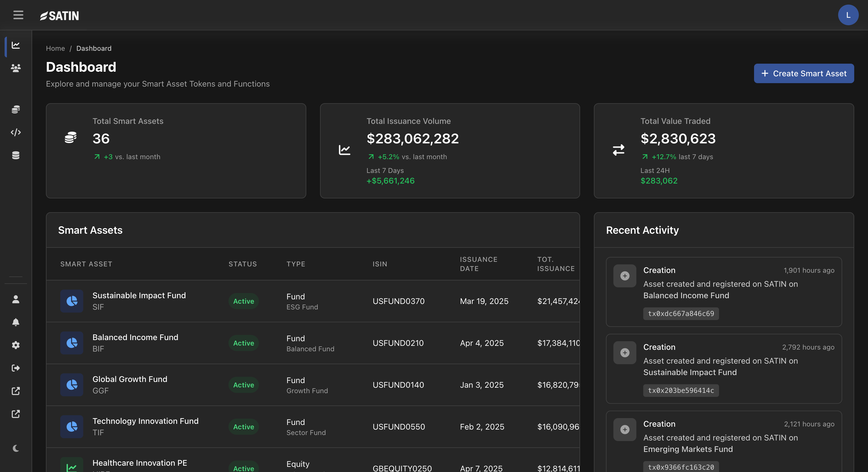
Task: Click Active badge for Sustainable Impact Fund
Action: pyautogui.click(x=243, y=301)
